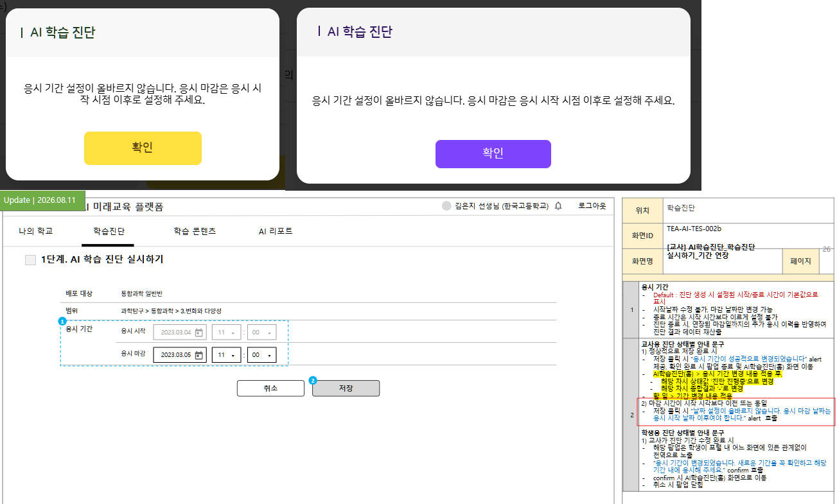Click the purple 확인 button
This screenshot has width=837, height=504.
coord(493,154)
